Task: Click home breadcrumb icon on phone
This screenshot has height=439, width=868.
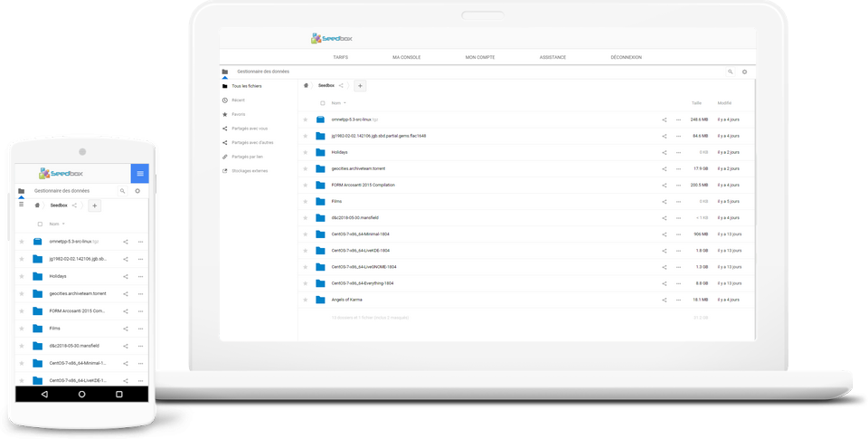Action: (37, 205)
